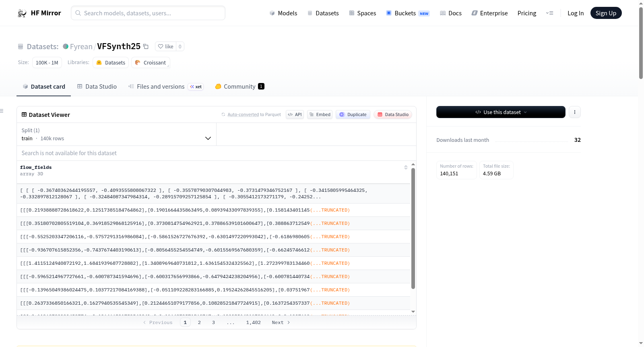Click the page vertical scrollbar thumb

[x=641, y=43]
